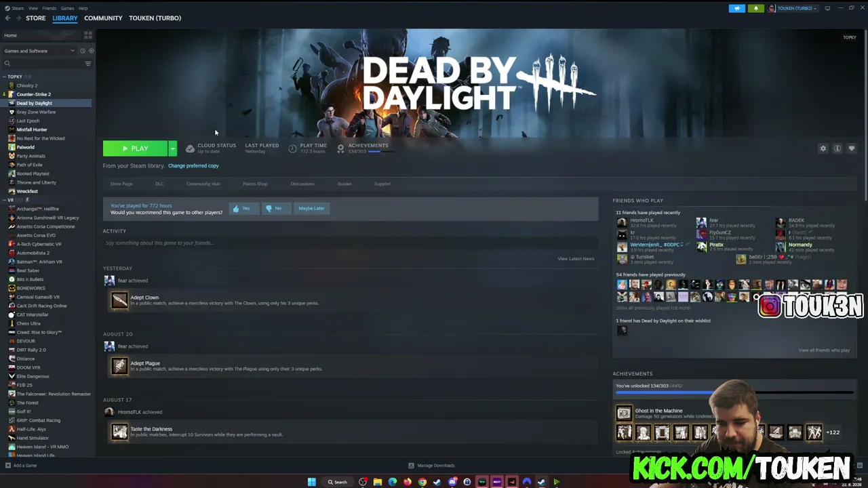Launch Firefox from the taskbar
Viewport: 868px width, 488px height.
pos(408,482)
